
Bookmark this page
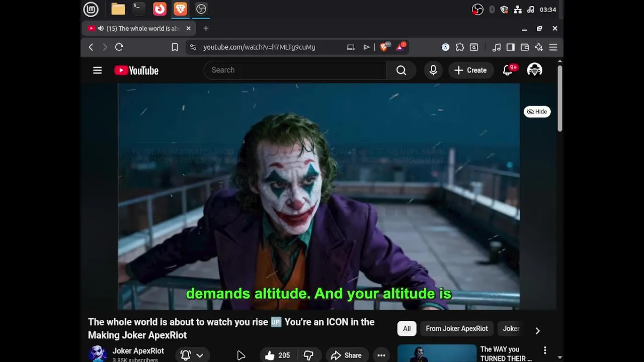pos(175,47)
